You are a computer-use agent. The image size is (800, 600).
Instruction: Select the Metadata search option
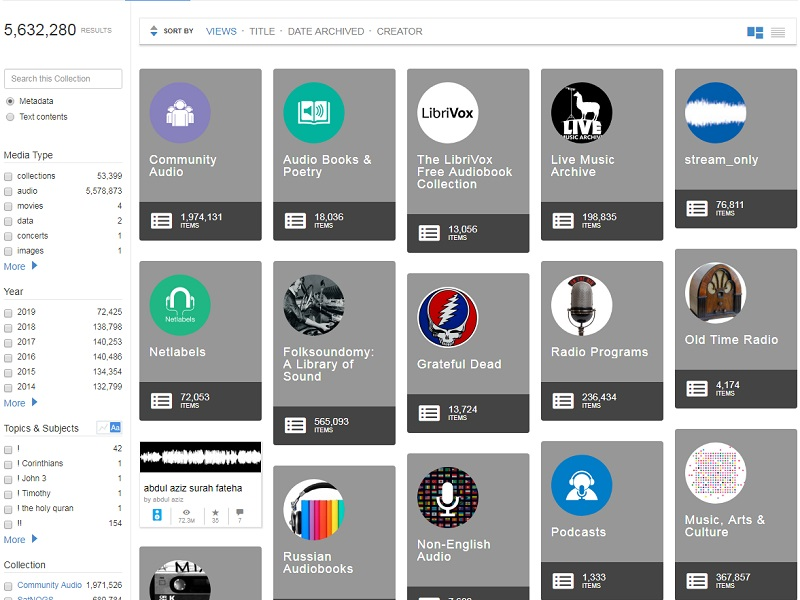click(10, 102)
